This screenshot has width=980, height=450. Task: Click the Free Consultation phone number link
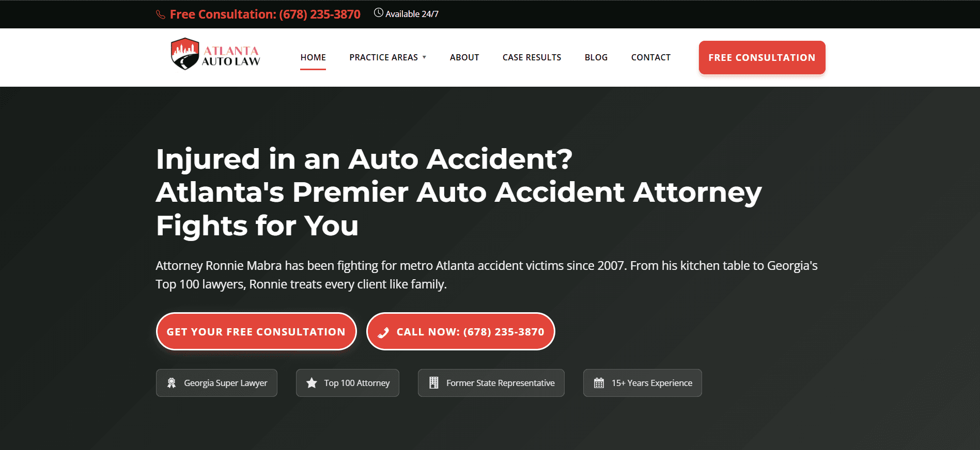[265, 14]
